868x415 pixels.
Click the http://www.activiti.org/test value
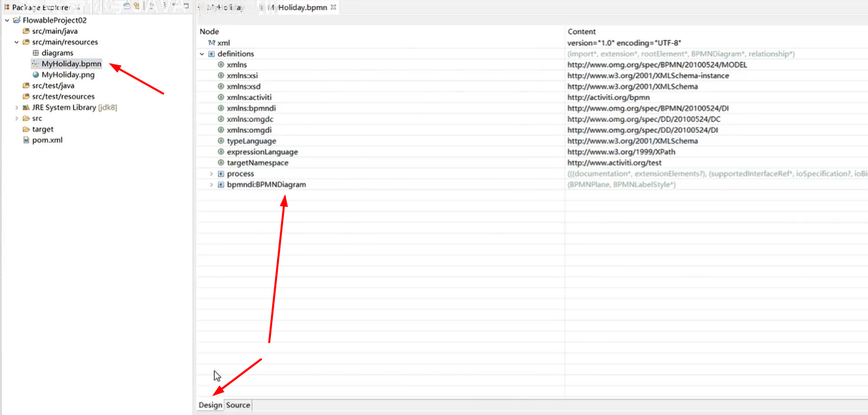tap(614, 163)
